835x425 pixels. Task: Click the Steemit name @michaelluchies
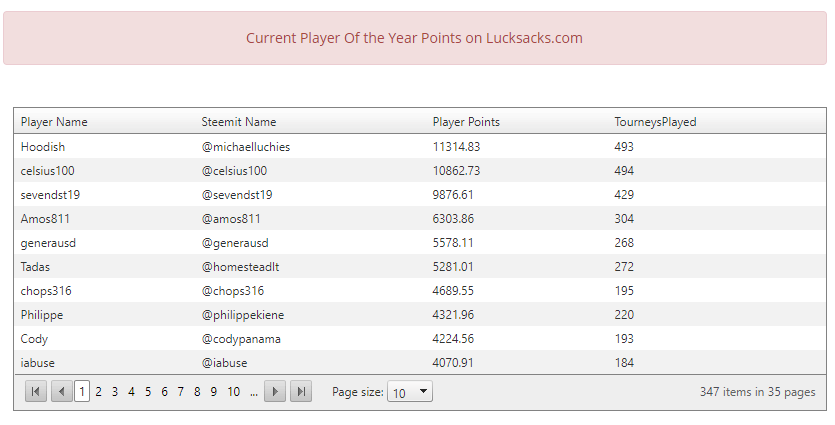pyautogui.click(x=245, y=146)
